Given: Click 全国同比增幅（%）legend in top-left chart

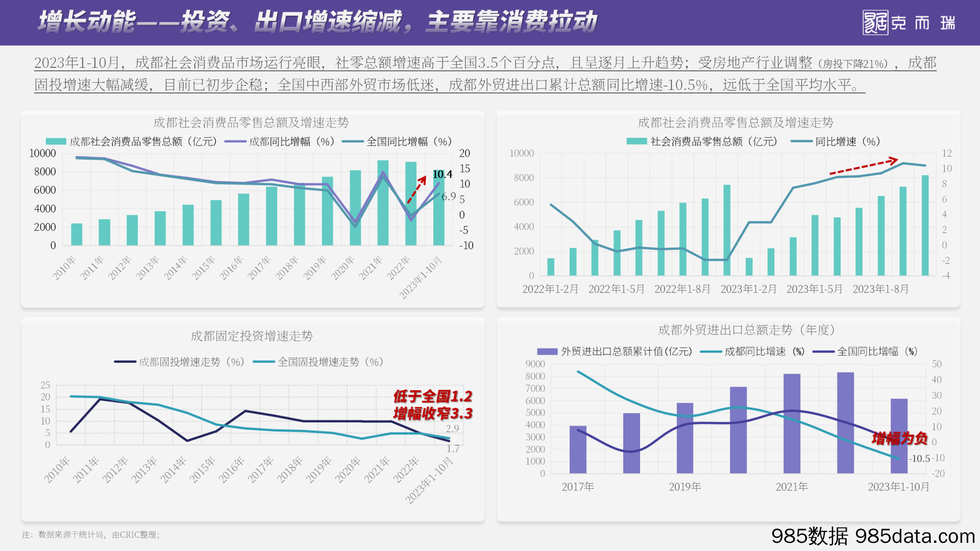Looking at the screenshot, I should tap(397, 141).
